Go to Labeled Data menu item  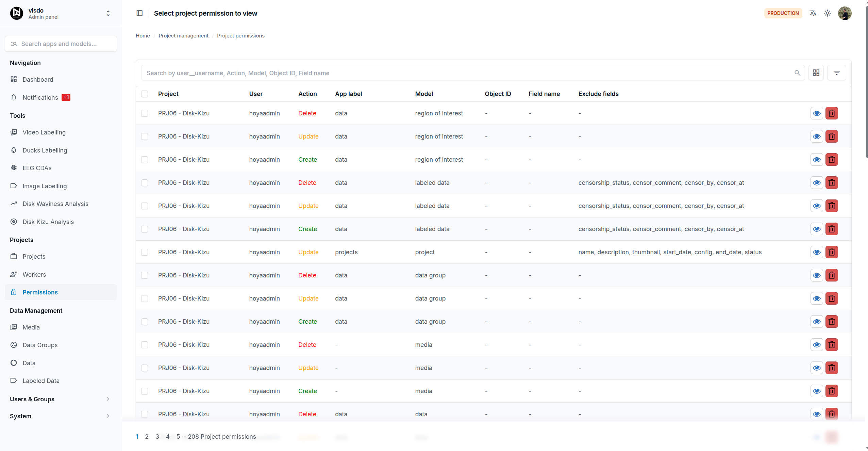tap(41, 381)
